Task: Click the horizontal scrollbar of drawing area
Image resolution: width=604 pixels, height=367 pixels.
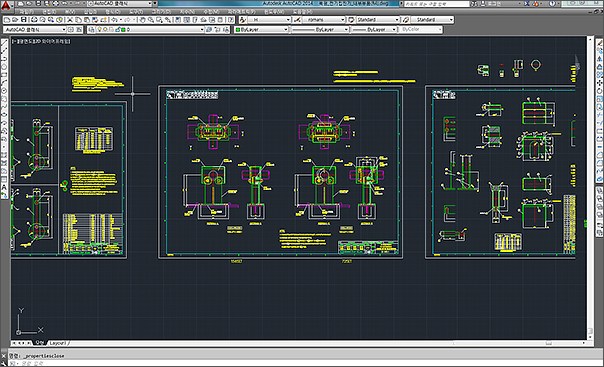Action: coord(520,343)
